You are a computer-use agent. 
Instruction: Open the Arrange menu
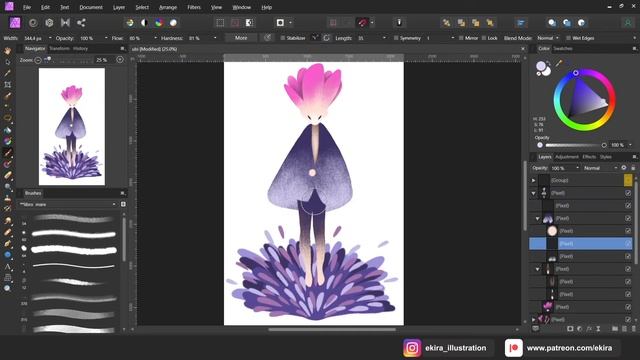point(168,7)
